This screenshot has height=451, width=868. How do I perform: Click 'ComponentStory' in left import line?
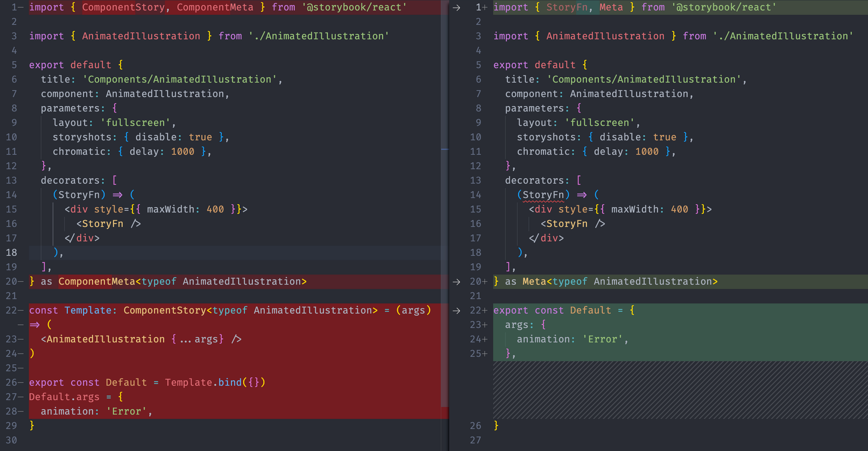[123, 7]
